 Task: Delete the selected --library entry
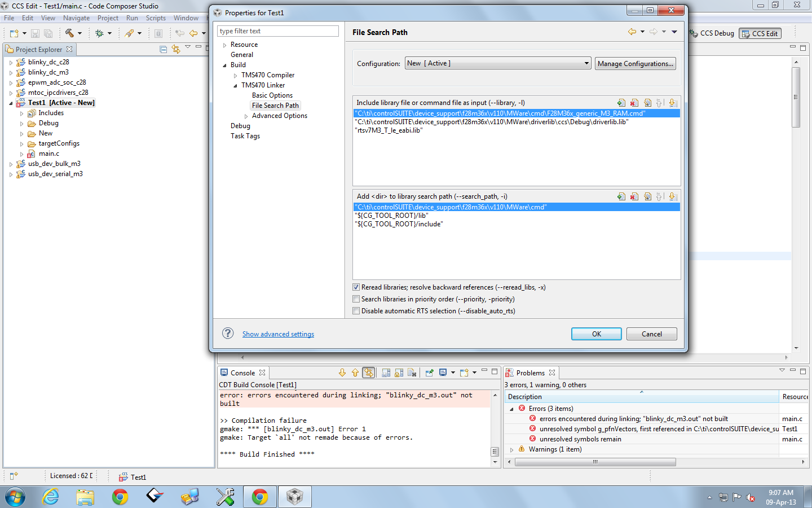click(x=634, y=103)
